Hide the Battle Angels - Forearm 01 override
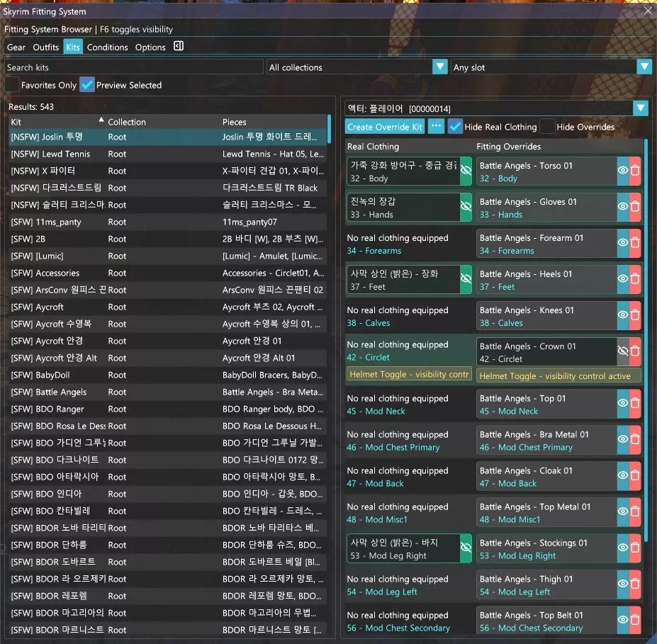Screen dimensions: 657x644 coord(623,243)
